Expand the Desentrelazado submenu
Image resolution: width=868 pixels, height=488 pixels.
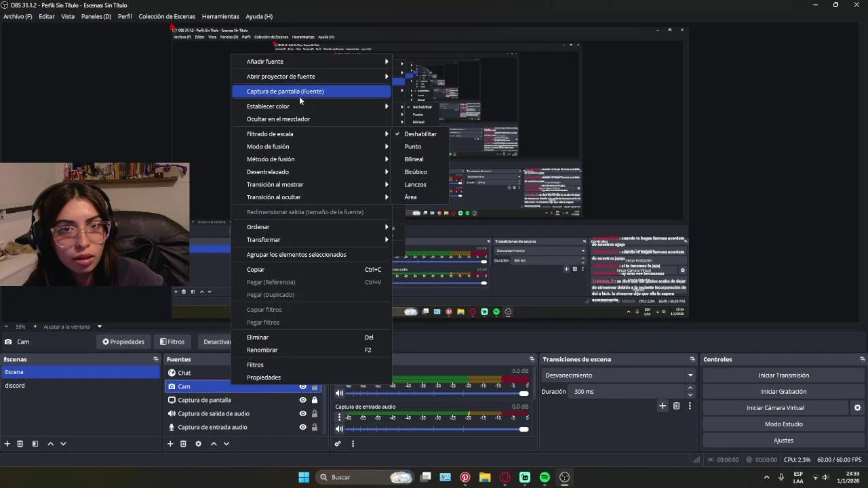pos(311,172)
